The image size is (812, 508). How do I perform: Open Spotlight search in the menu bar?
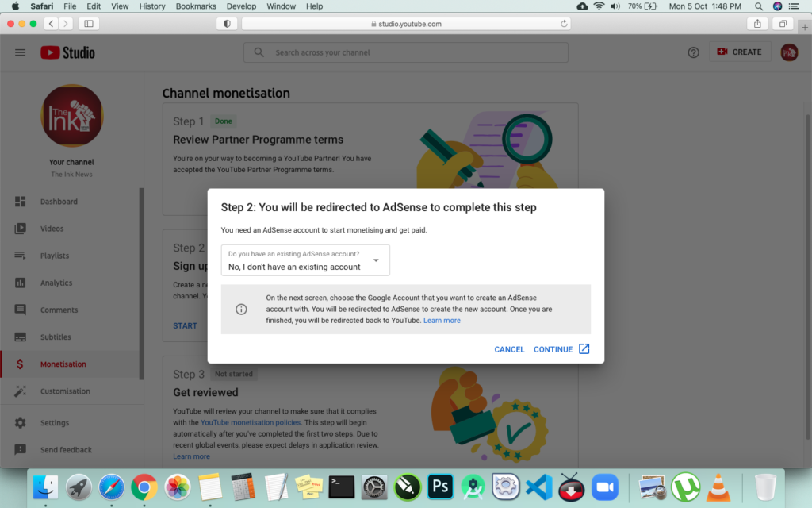(759, 6)
